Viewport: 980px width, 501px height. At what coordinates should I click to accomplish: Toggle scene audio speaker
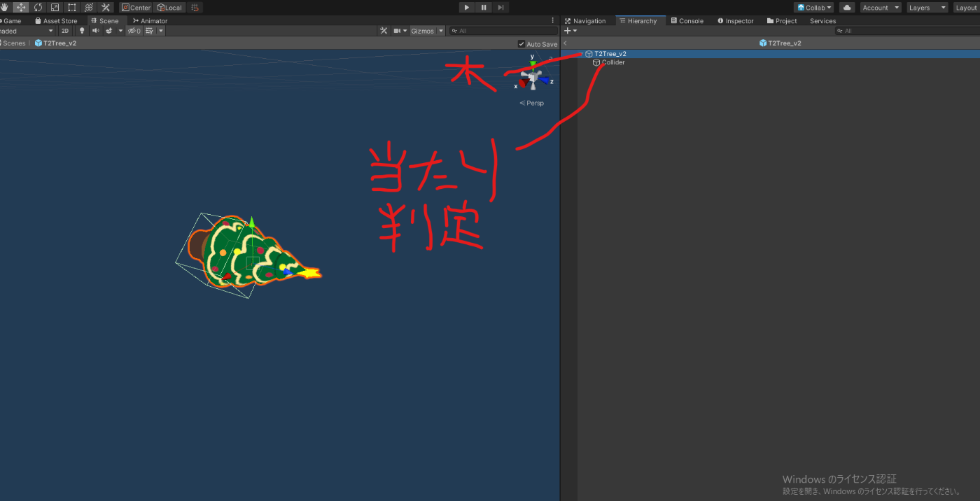tap(96, 31)
